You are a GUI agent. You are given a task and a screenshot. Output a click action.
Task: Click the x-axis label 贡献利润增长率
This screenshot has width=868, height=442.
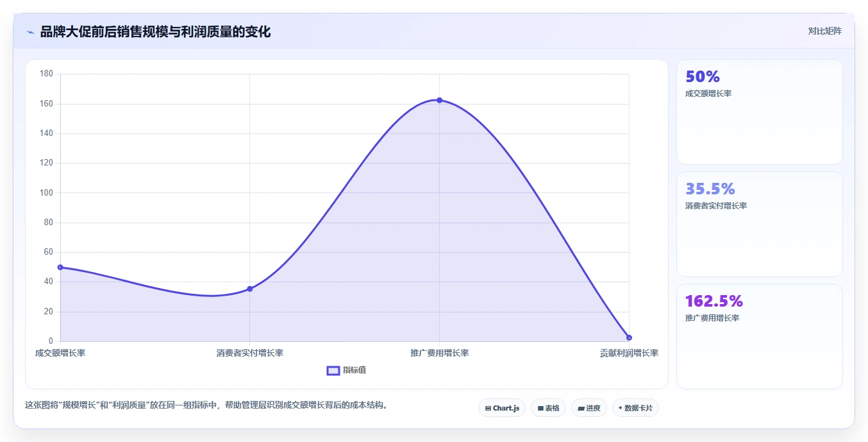click(x=629, y=353)
